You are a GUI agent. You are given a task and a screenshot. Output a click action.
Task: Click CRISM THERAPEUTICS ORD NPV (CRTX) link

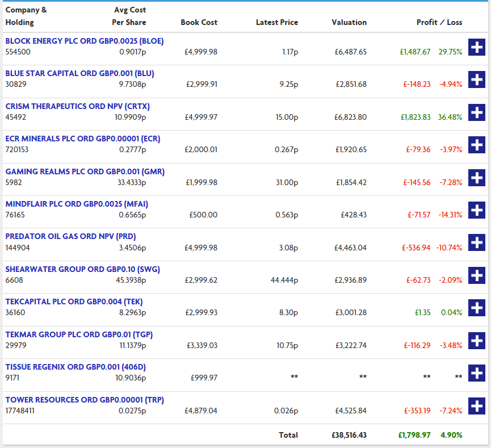point(78,106)
